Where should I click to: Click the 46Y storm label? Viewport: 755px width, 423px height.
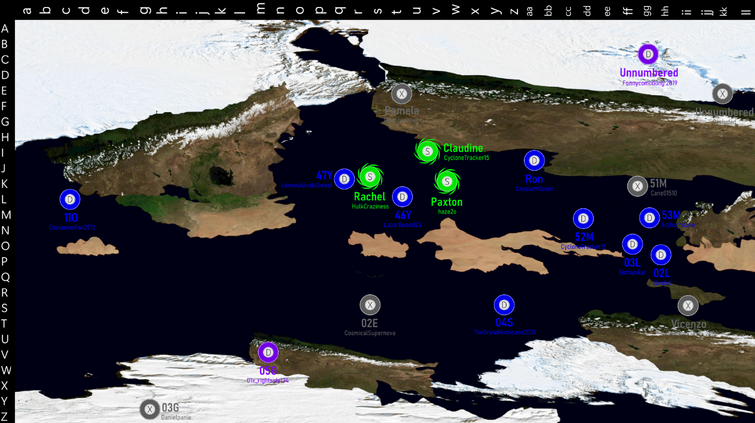tap(403, 215)
